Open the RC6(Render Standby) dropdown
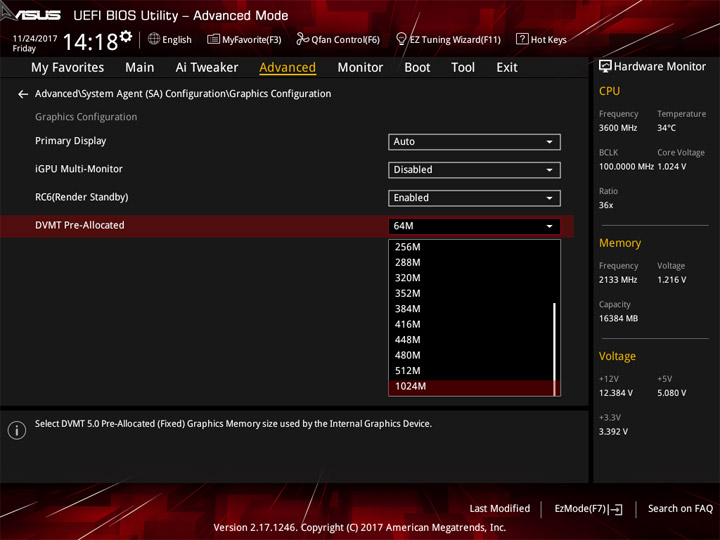Screen dimensions: 720x540 tap(474, 198)
